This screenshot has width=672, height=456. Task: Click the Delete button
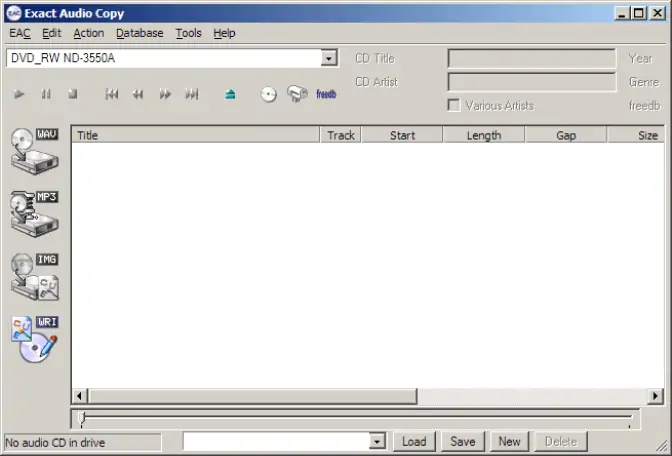[561, 441]
